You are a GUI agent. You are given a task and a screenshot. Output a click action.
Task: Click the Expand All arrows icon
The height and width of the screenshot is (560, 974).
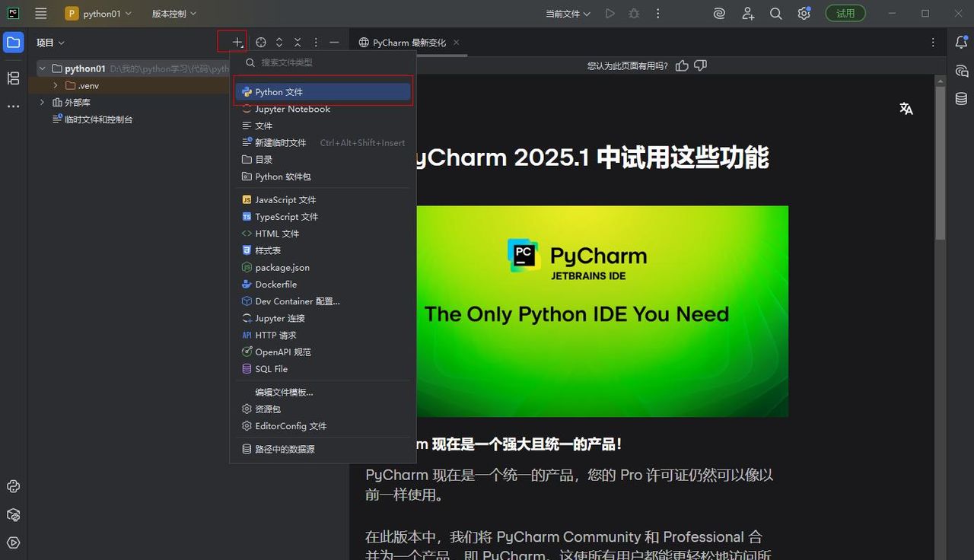pos(279,43)
